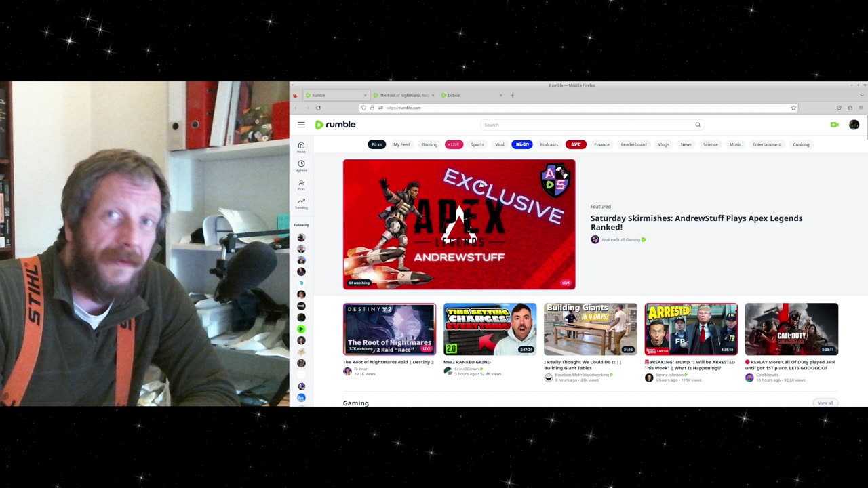Select the Viral category pill
The width and height of the screenshot is (868, 488).
(500, 144)
